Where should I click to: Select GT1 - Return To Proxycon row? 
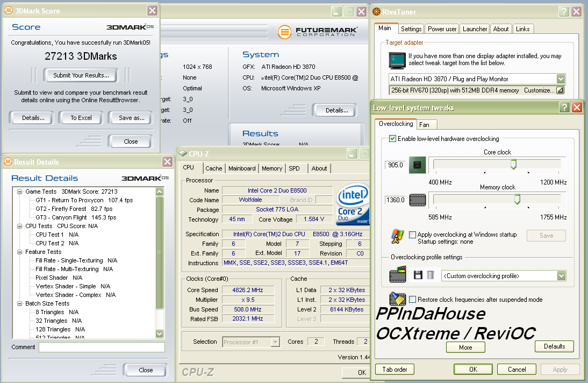click(x=84, y=200)
